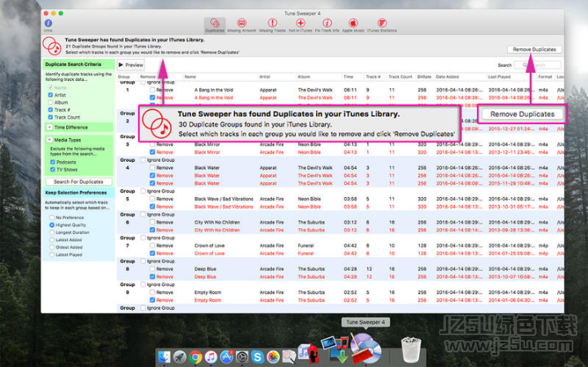Click Remove Duplicates button at top right
This screenshot has width=588, height=367.
pyautogui.click(x=534, y=49)
